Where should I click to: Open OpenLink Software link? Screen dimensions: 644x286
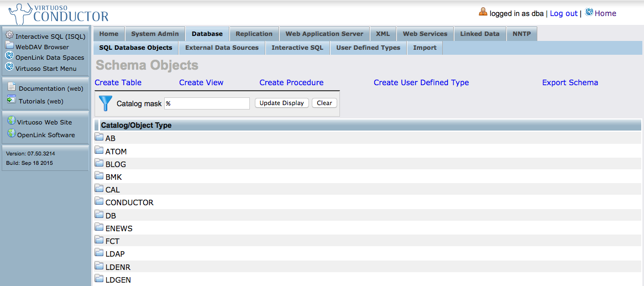pos(46,135)
